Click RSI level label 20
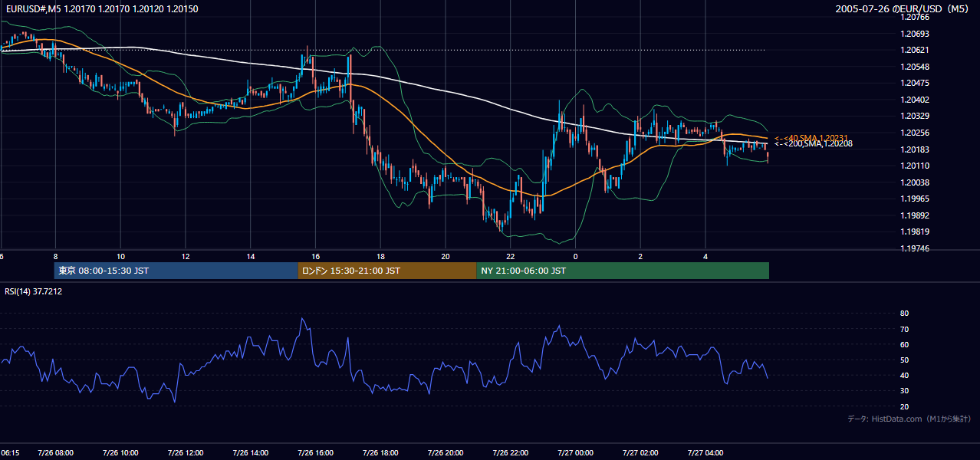Image resolution: width=980 pixels, height=460 pixels. click(x=904, y=407)
